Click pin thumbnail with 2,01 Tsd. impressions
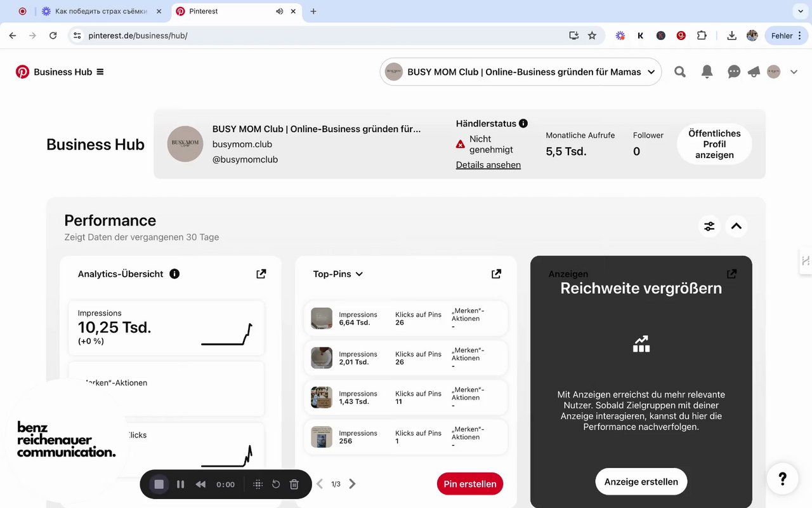This screenshot has width=812, height=508. click(x=322, y=358)
